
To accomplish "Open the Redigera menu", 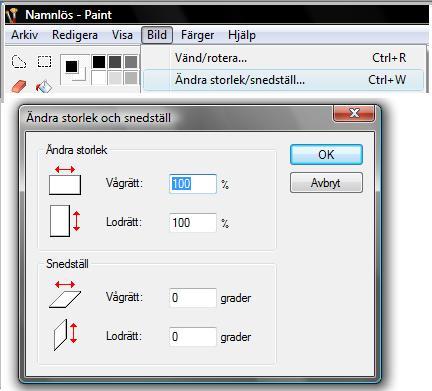I will pos(75,35).
